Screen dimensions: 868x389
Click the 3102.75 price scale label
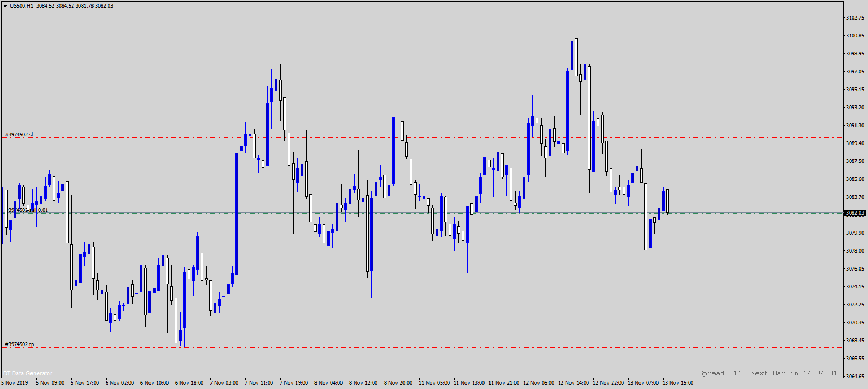coord(854,18)
